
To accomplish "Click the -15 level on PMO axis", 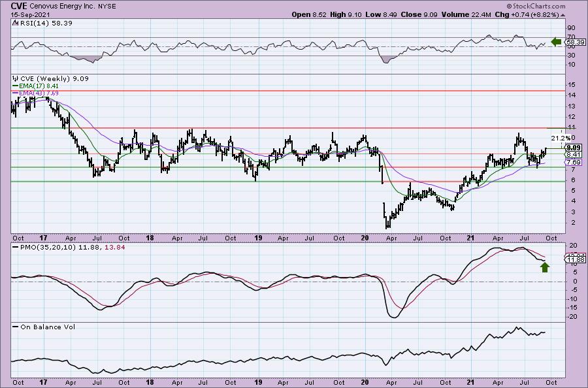I will (572, 308).
